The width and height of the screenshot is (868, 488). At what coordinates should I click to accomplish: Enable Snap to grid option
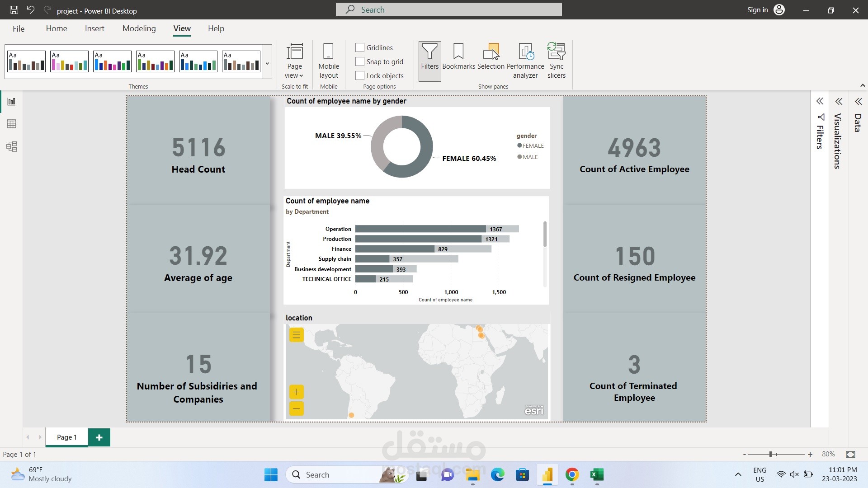click(360, 61)
